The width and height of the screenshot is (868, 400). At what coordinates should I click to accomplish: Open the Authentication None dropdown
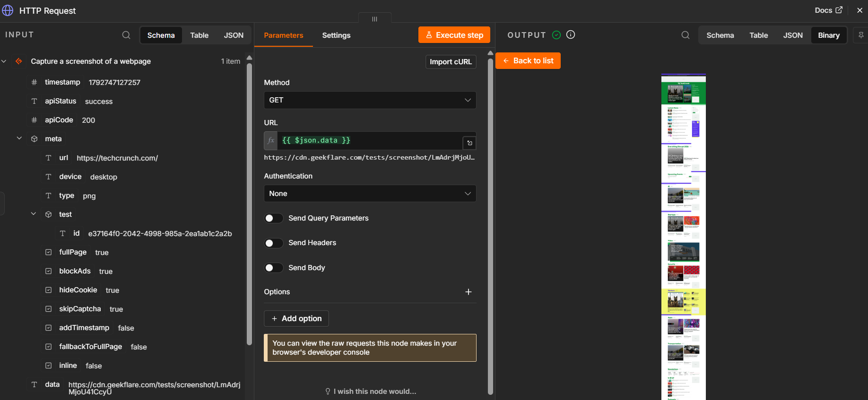coord(370,194)
